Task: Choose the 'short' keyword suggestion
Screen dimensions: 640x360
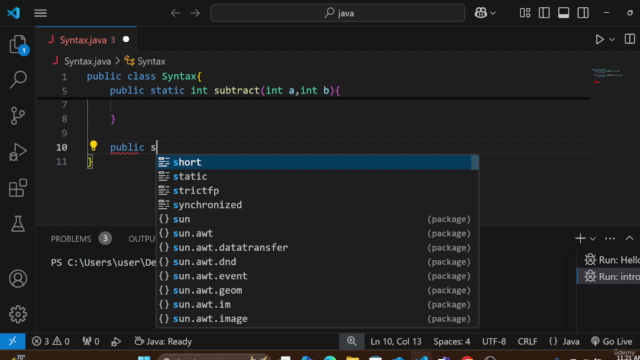Action: (314, 162)
